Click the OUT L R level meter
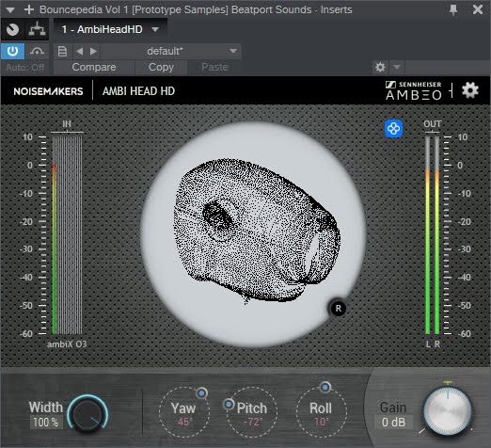The width and height of the screenshot is (491, 448). pyautogui.click(x=432, y=235)
